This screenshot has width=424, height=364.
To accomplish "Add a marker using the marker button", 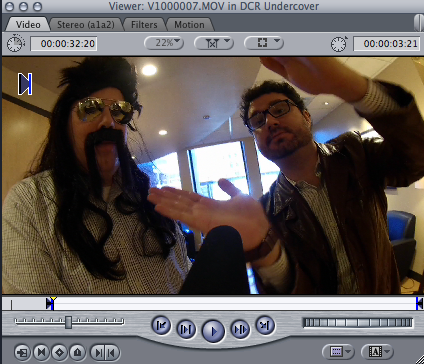I will 78,352.
